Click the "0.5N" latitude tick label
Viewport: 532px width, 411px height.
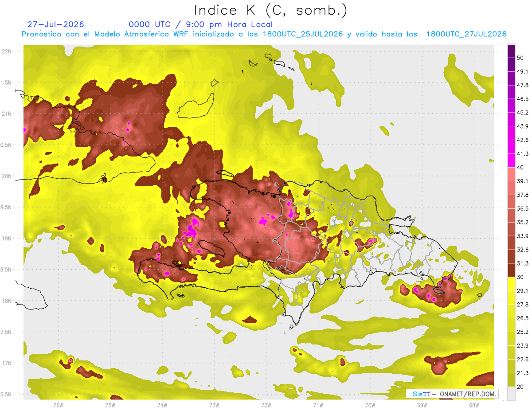click(7, 145)
